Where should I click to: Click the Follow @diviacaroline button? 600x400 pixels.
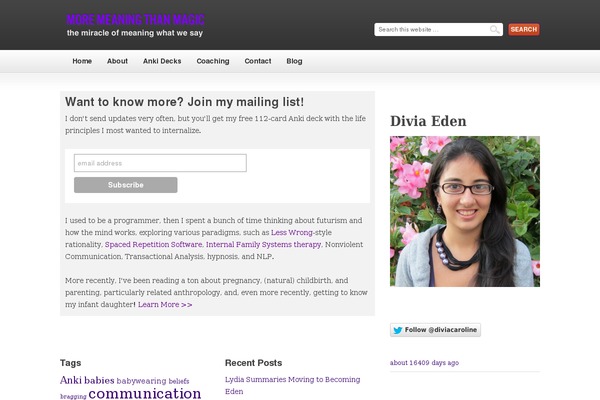coord(435,330)
